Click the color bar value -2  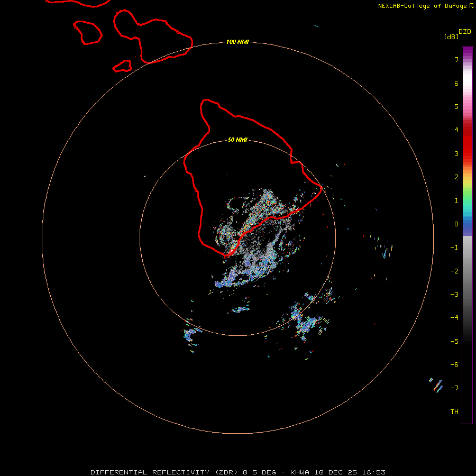[x=454, y=271]
